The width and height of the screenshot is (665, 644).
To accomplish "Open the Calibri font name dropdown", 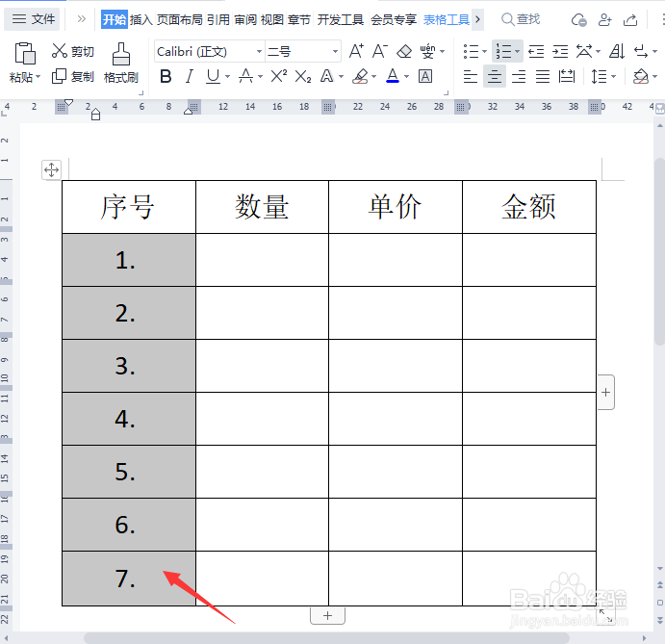I will coord(259,52).
